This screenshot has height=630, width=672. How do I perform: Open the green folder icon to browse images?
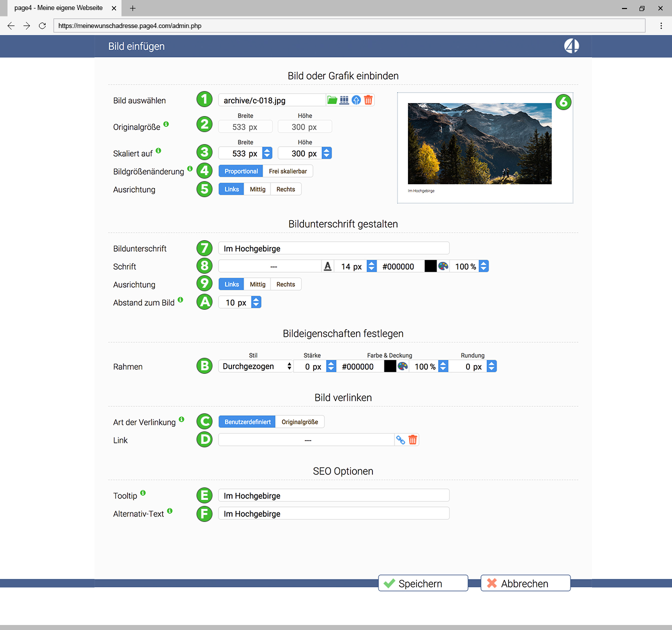click(332, 100)
